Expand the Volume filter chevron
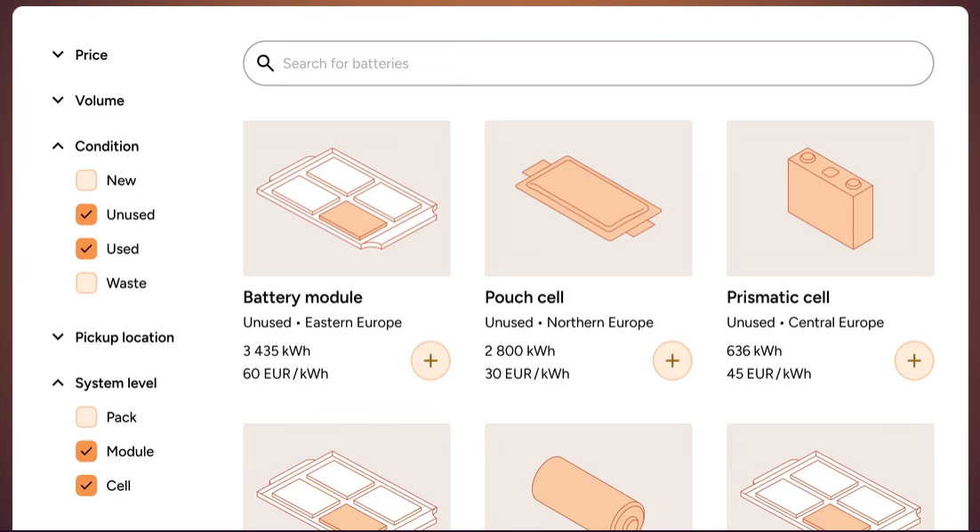Image resolution: width=980 pixels, height=532 pixels. [x=58, y=100]
